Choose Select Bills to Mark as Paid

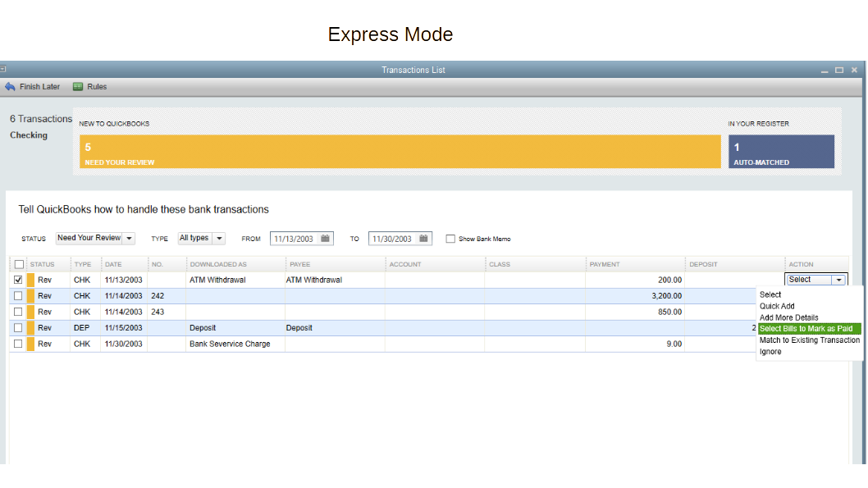pos(808,328)
